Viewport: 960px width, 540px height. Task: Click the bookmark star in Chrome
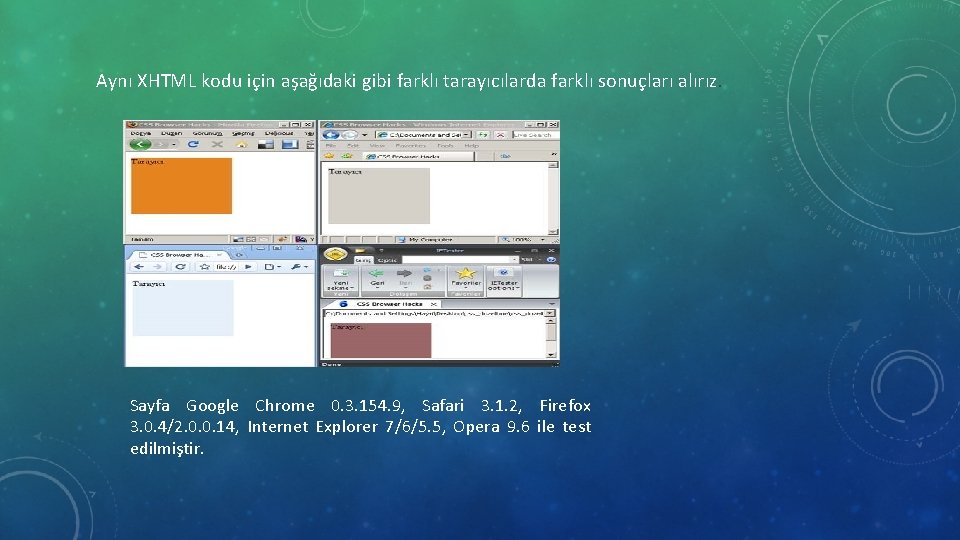click(204, 266)
